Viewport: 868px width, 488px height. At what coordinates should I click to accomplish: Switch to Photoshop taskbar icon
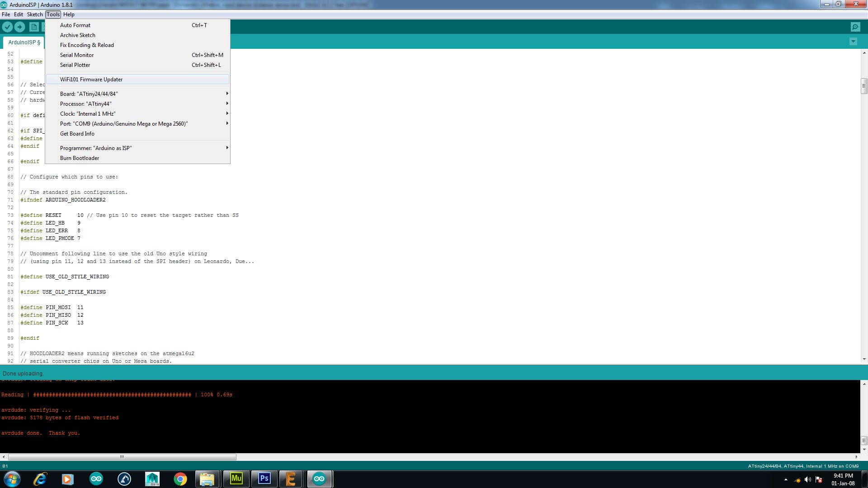264,479
